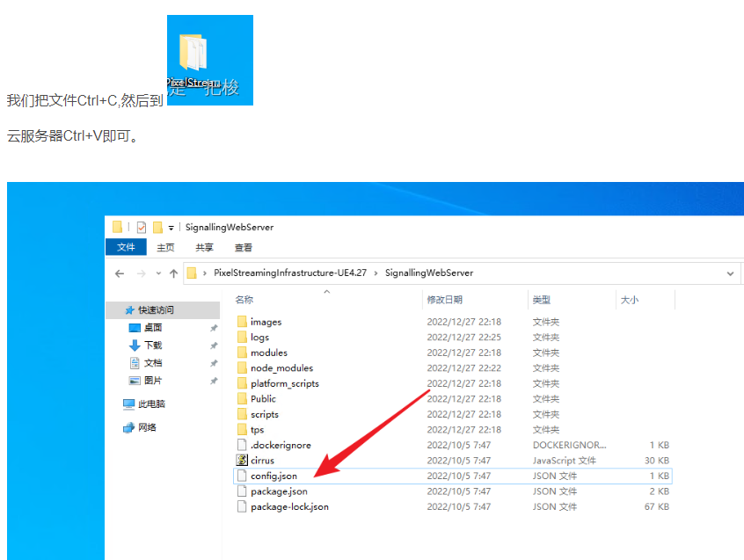Click the package-lock.json file icon

(242, 506)
